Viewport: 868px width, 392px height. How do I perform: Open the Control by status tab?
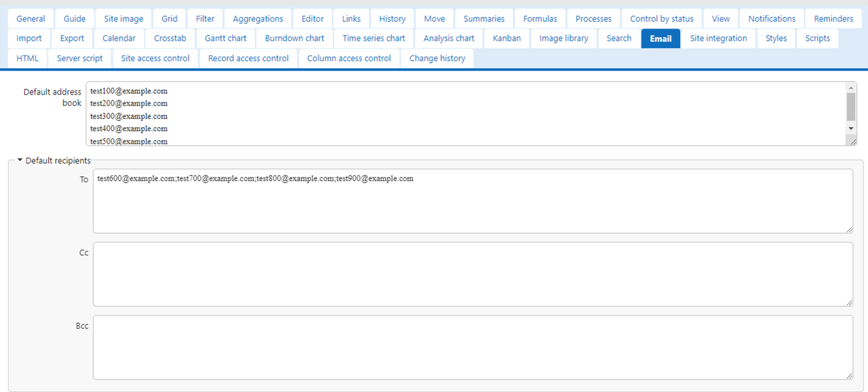[662, 19]
